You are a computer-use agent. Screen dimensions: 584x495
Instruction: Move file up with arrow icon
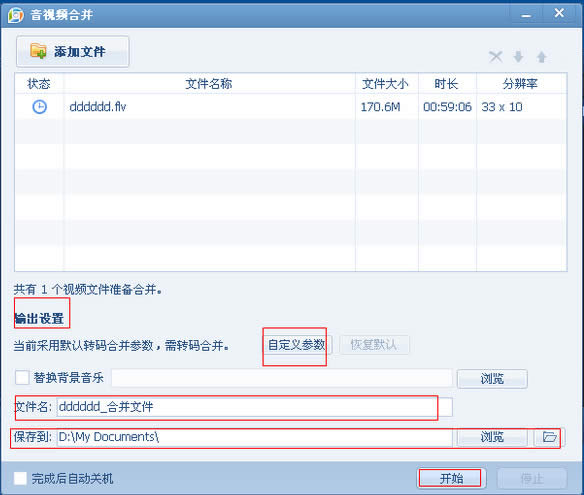click(542, 57)
